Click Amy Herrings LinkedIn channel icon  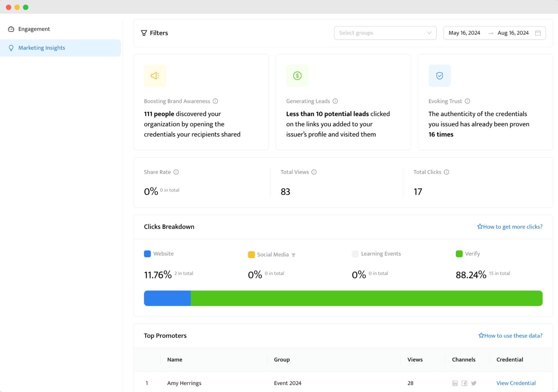(455, 383)
